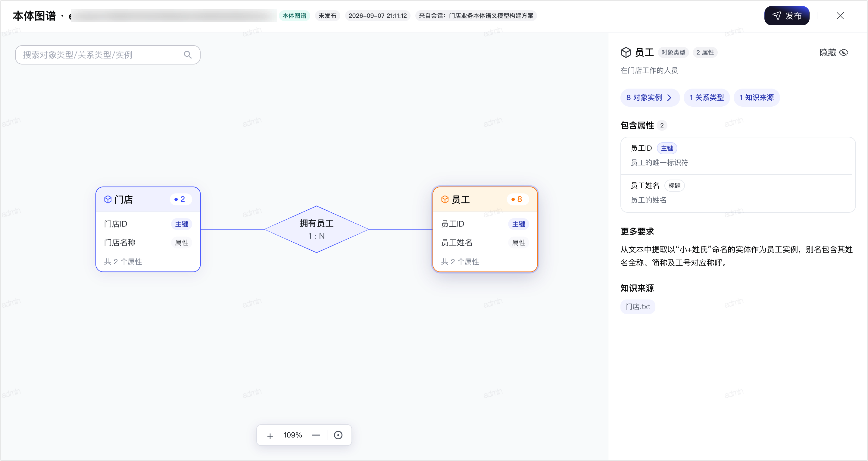
Task: Click the 来自会话 source conversation tag
Action: click(x=476, y=16)
